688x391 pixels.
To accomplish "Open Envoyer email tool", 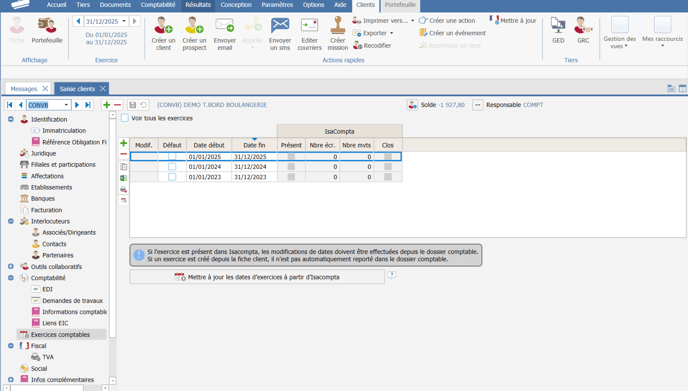I will point(224,25).
